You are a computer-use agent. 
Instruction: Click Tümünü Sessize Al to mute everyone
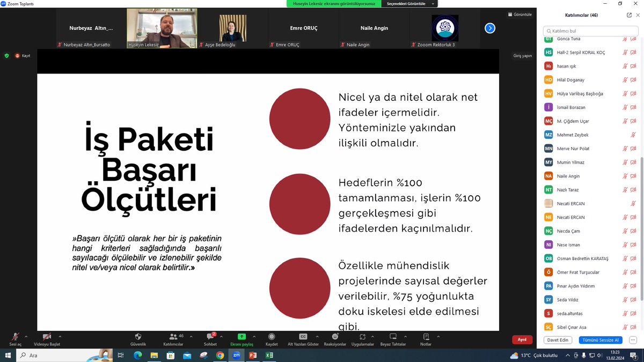[600, 339]
